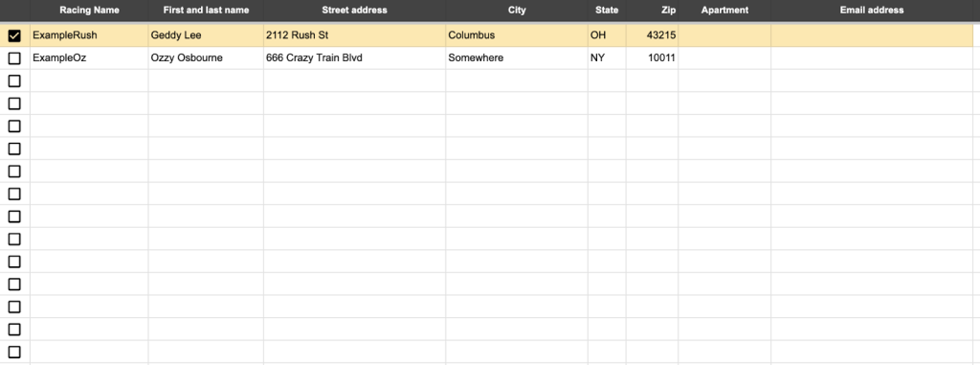The width and height of the screenshot is (980, 365).
Task: Tick the first empty row checkbox
Action: coord(13,80)
